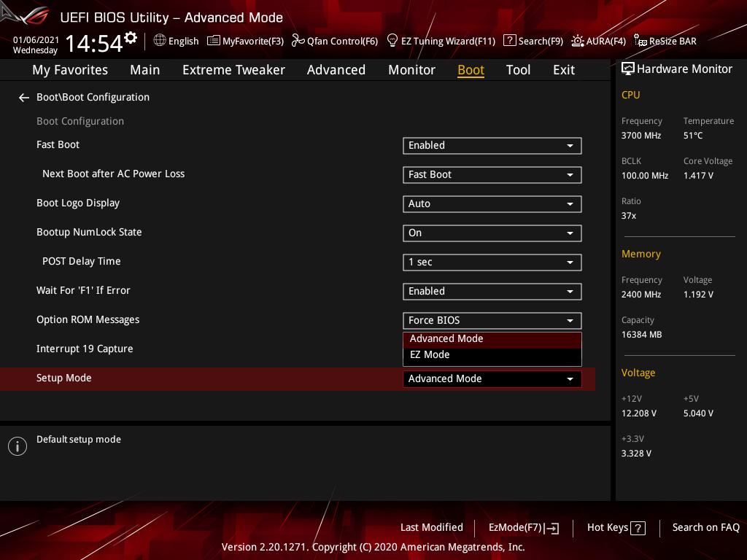Select the Fast Boot label
This screenshot has width=747, height=560.
click(x=58, y=145)
